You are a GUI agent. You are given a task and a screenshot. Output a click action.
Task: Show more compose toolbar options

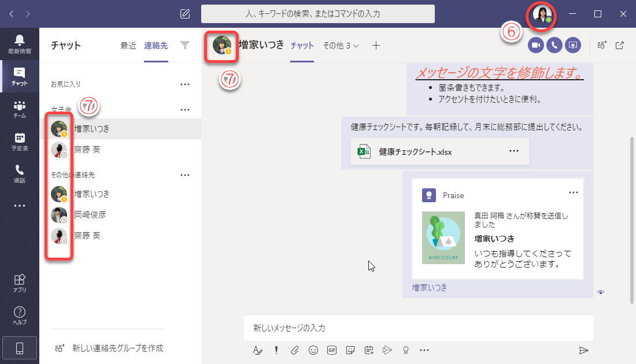pyautogui.click(x=424, y=350)
